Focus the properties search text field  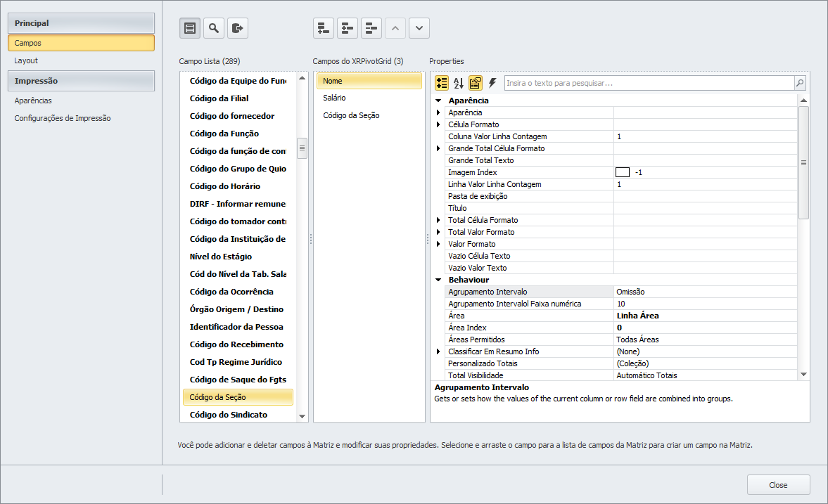[649, 83]
